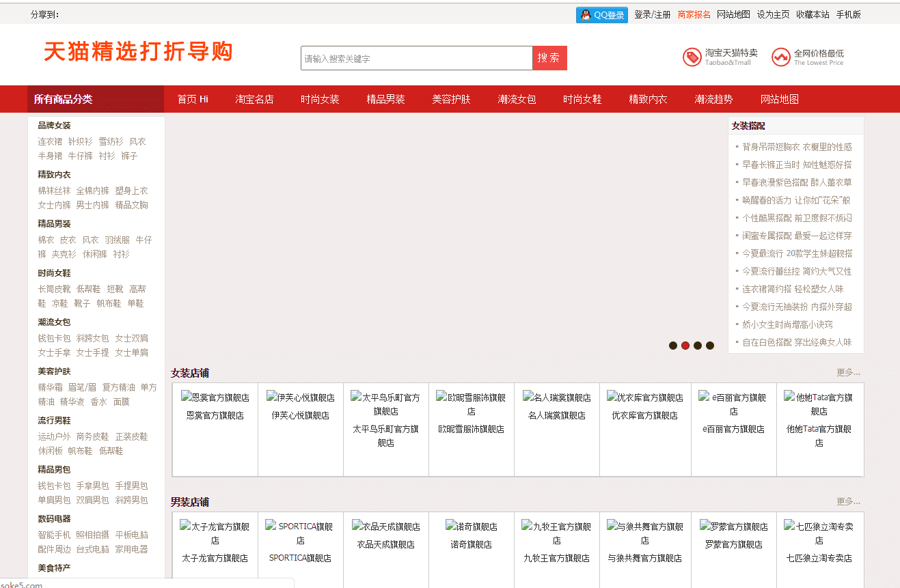The height and width of the screenshot is (588, 900).
Task: Open the 羽绒服 category link
Action: point(117,240)
